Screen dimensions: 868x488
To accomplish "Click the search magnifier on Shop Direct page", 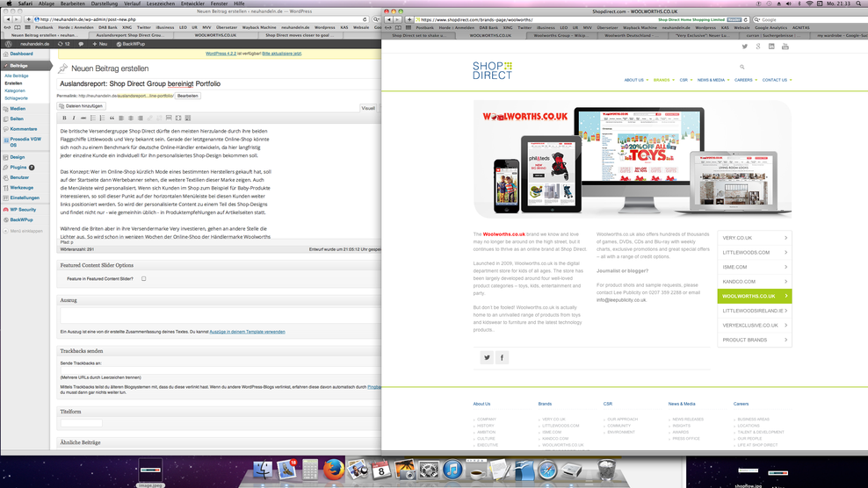I will coord(742,67).
